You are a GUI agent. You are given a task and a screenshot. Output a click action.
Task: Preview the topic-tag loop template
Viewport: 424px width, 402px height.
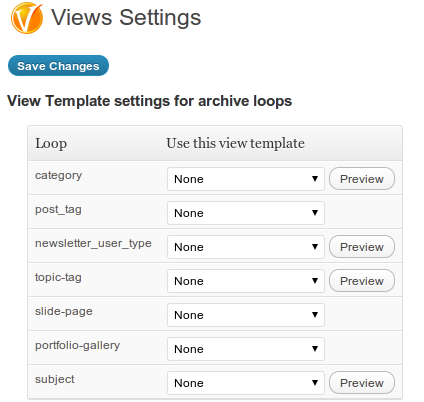click(x=362, y=281)
